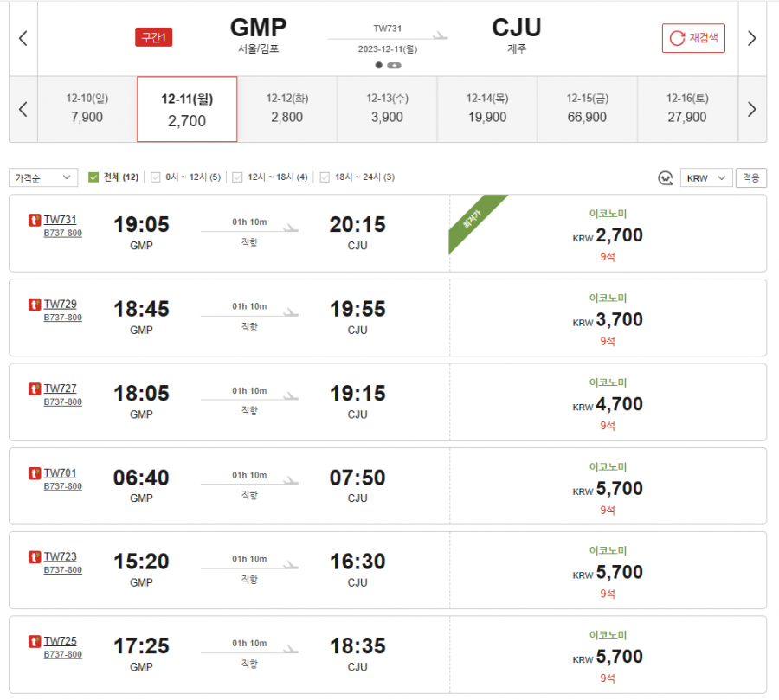
Task: Open flight number link TW729
Action: [x=61, y=304]
